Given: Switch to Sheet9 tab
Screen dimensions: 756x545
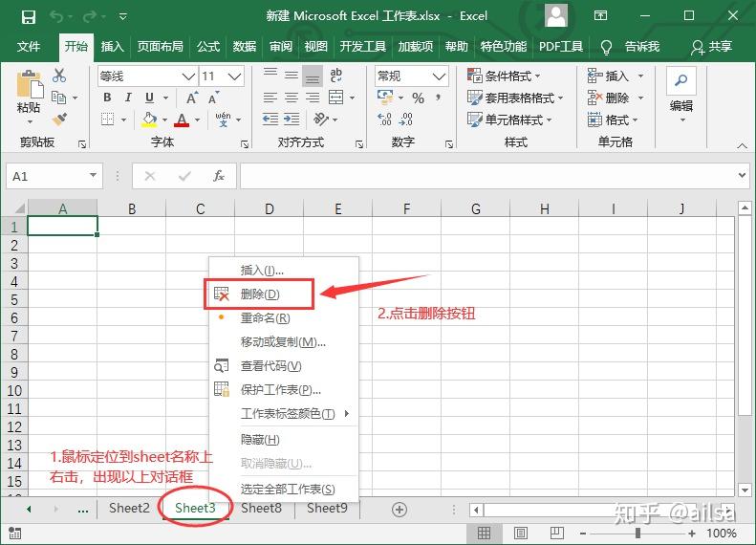Looking at the screenshot, I should [x=328, y=508].
